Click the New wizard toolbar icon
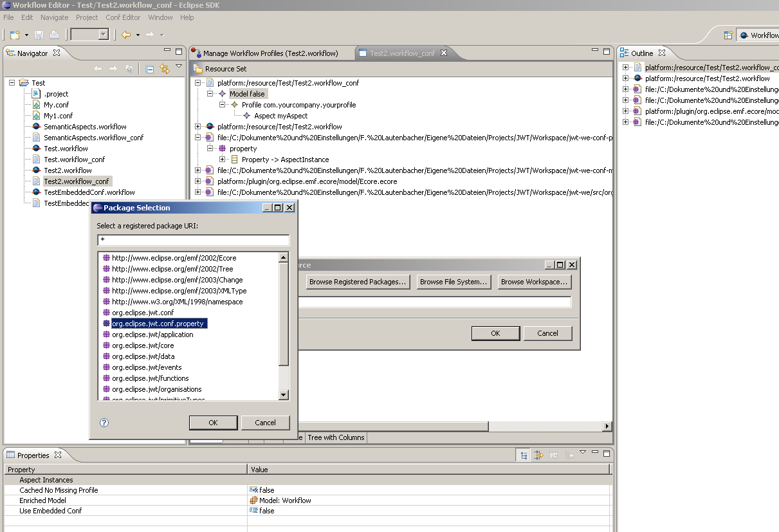Screen dimensions: 779x532 tap(14, 35)
